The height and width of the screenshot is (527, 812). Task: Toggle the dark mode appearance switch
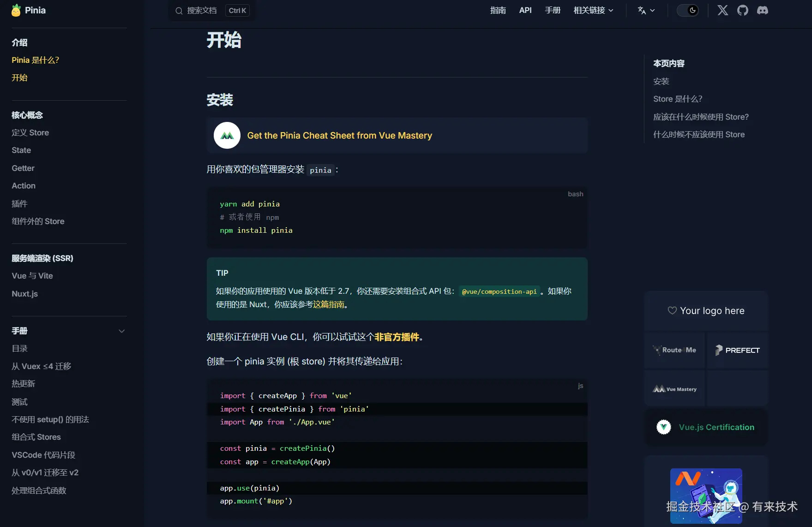pos(687,10)
